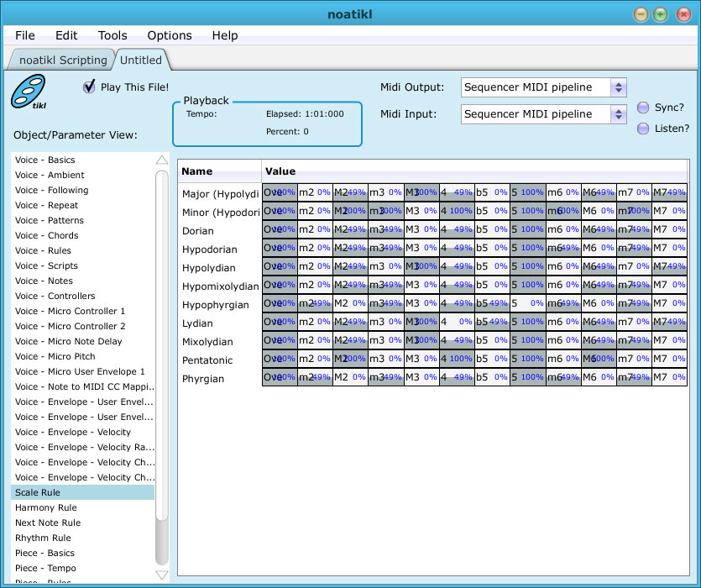
Task: Open the Tools menu
Action: pos(112,35)
